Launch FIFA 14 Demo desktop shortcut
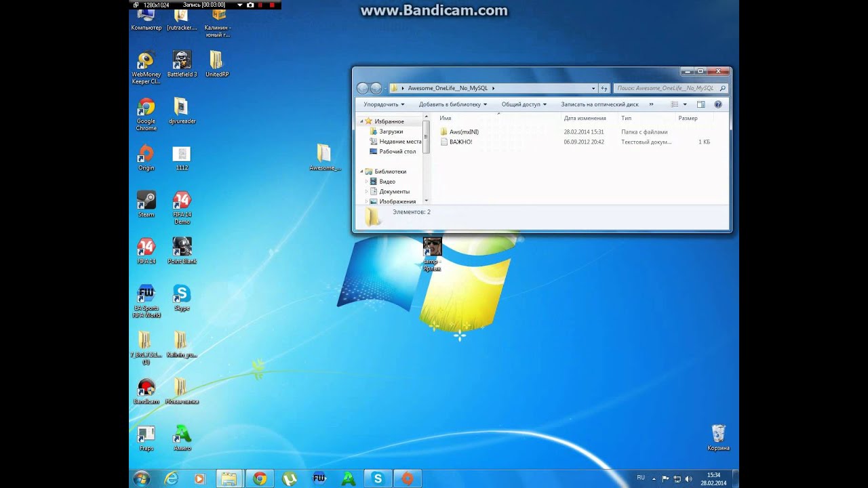The height and width of the screenshot is (488, 868). (x=182, y=208)
